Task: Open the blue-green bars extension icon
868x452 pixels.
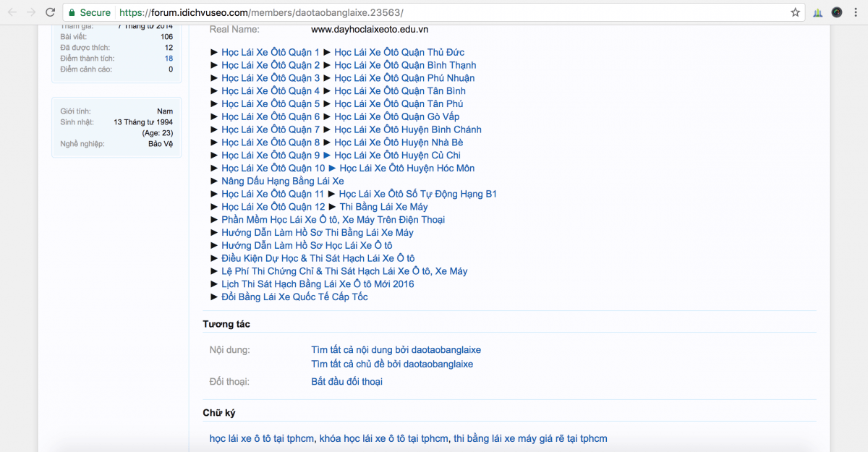Action: (x=817, y=12)
